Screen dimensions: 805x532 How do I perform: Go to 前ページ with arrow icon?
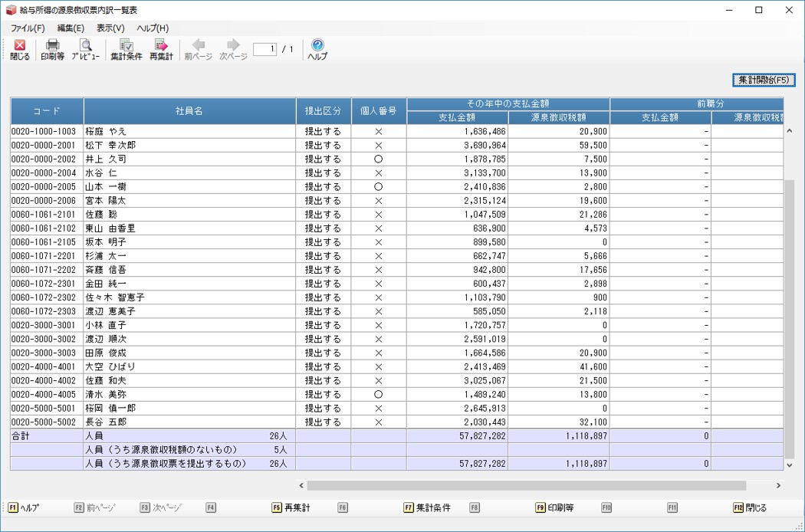(199, 50)
